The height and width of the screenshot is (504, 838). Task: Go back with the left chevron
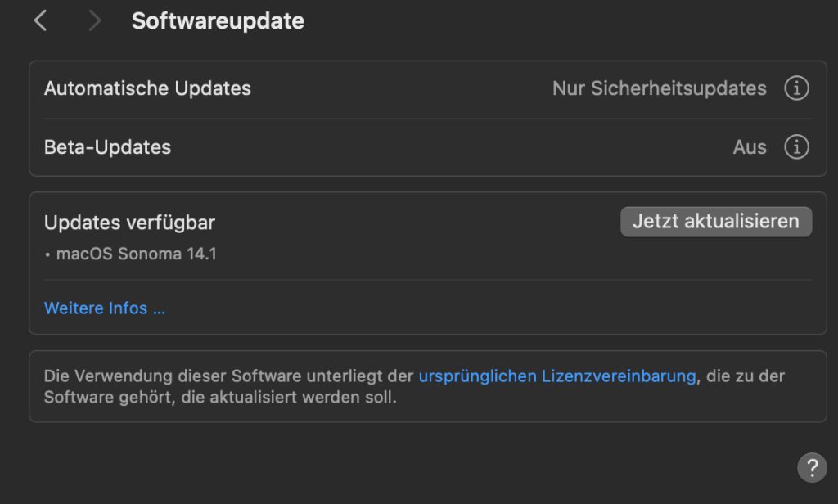(40, 21)
